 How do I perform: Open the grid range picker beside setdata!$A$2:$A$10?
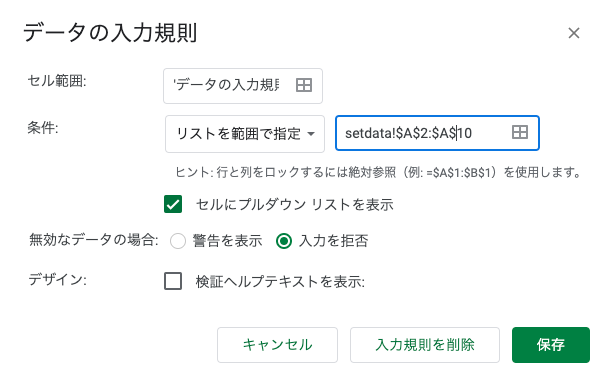520,132
